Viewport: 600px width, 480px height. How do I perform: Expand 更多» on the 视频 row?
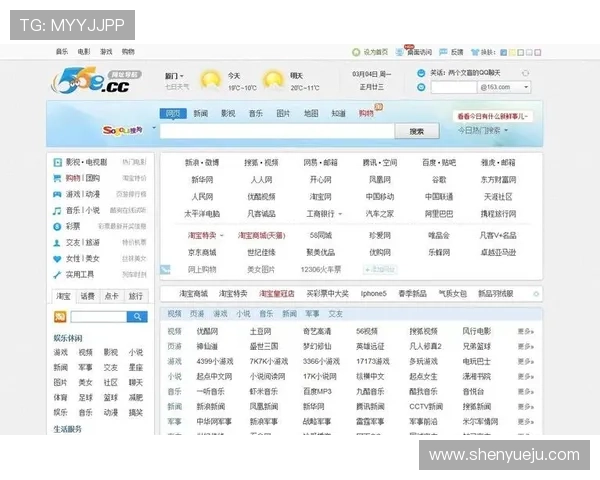click(526, 331)
